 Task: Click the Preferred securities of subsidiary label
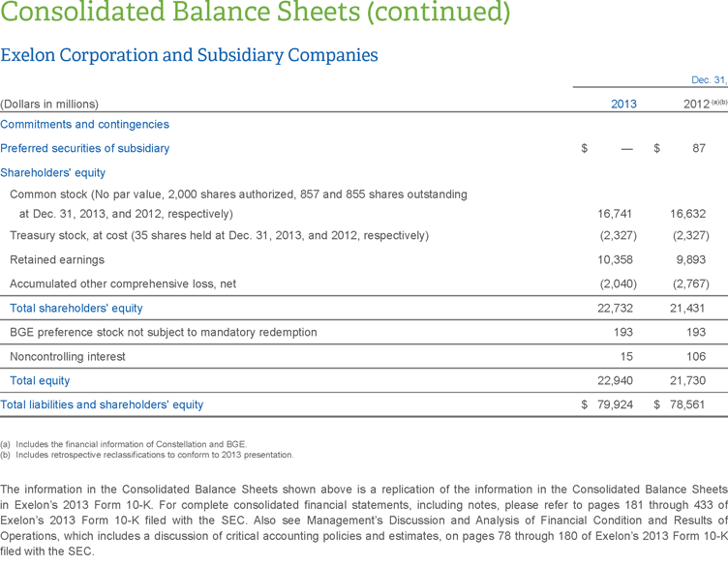tap(84, 148)
